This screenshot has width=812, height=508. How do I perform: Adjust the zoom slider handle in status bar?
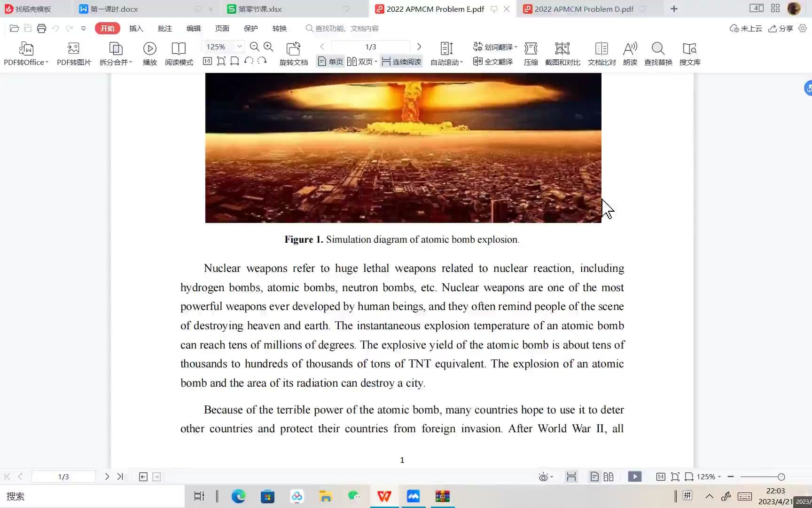tap(781, 477)
